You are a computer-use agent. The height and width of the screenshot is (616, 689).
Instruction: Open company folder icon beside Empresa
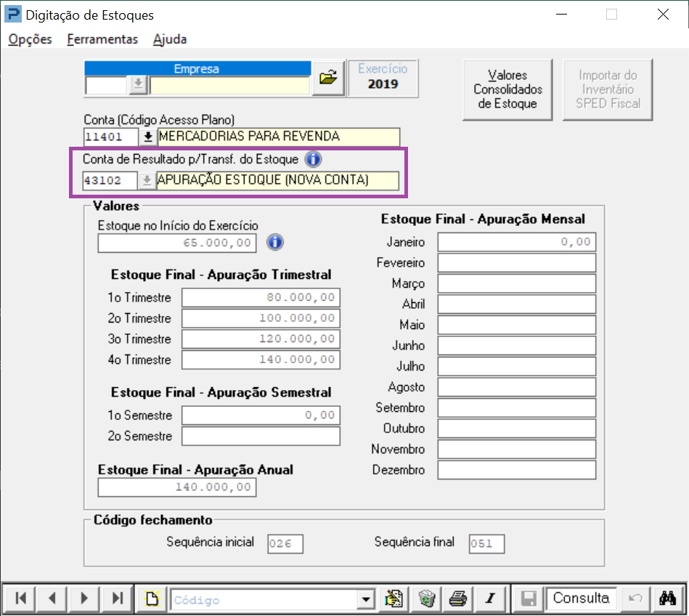[x=328, y=78]
